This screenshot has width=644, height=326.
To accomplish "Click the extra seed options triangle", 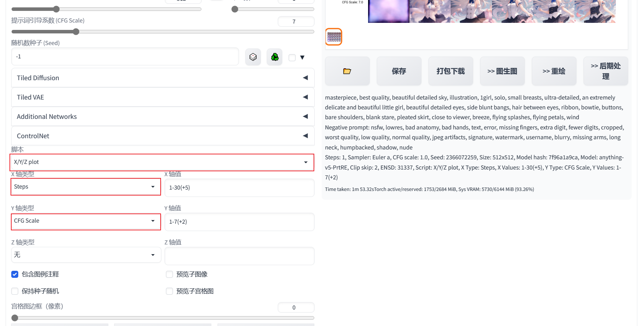I will coord(302,57).
